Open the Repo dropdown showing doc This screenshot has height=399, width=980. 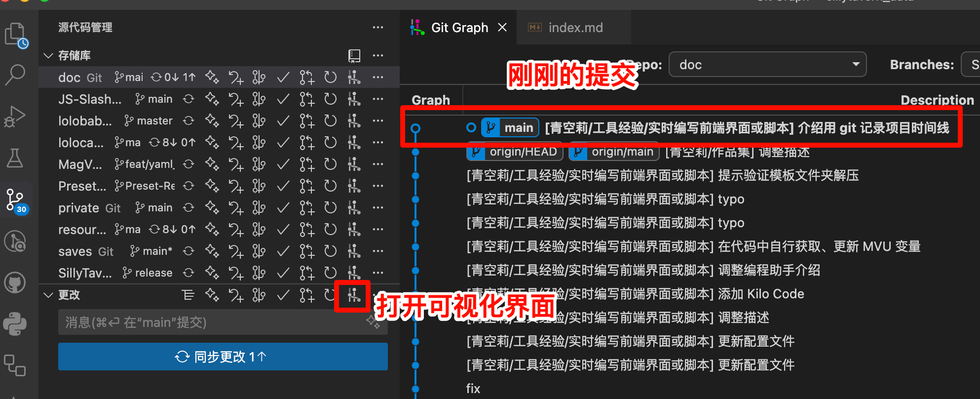pyautogui.click(x=767, y=65)
